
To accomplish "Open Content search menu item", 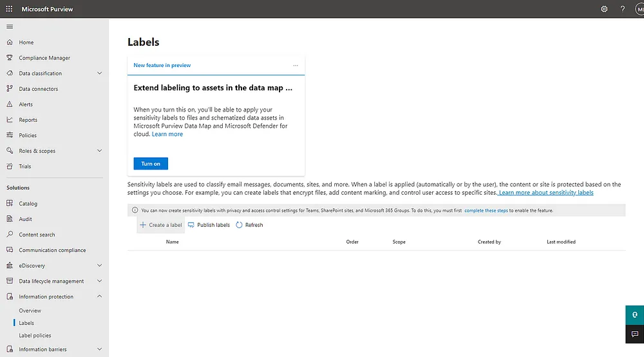I will pyautogui.click(x=37, y=235).
